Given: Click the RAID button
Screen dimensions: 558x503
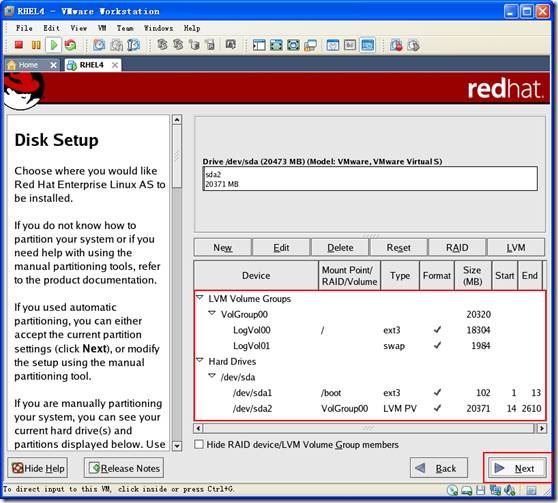Looking at the screenshot, I should 457,247.
